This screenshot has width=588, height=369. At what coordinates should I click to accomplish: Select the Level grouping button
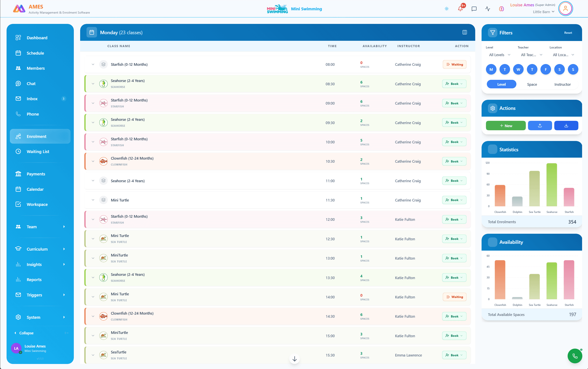(x=501, y=84)
